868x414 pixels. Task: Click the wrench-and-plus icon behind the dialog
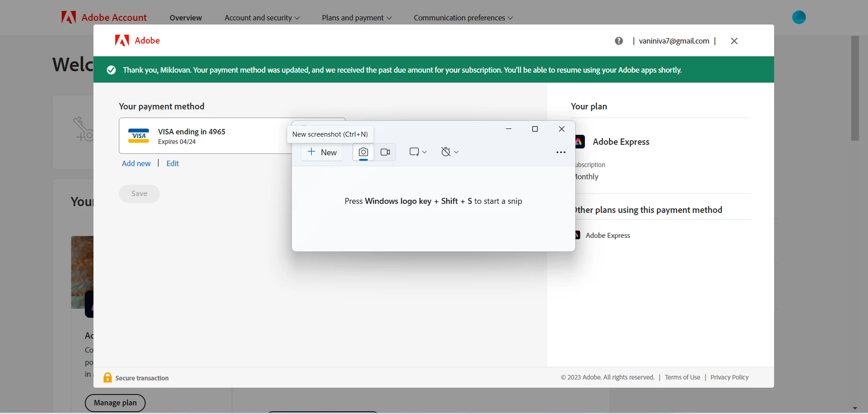click(x=83, y=129)
